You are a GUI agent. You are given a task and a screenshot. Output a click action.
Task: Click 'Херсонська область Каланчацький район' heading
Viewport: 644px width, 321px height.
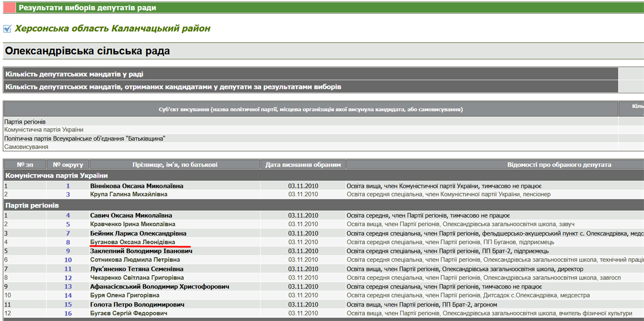pyautogui.click(x=112, y=29)
